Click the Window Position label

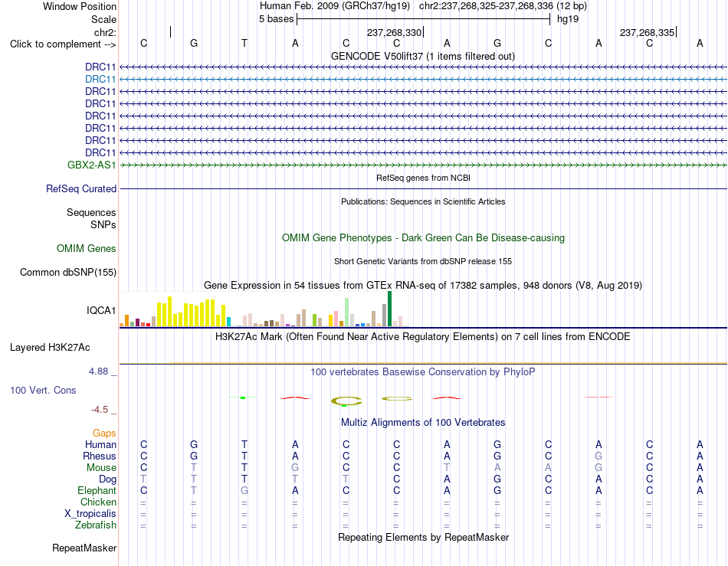80,6
